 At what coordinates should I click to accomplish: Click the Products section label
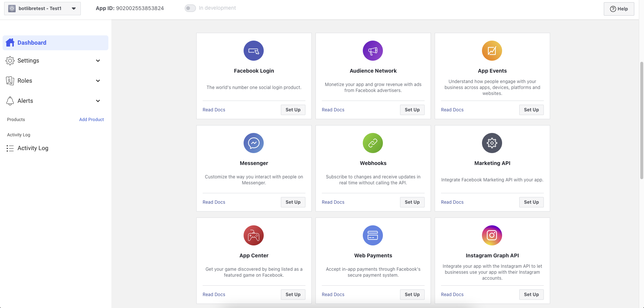[x=16, y=120]
